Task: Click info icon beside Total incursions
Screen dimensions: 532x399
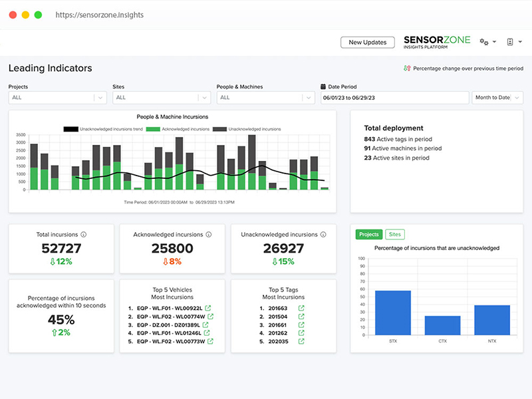Action: pos(83,235)
